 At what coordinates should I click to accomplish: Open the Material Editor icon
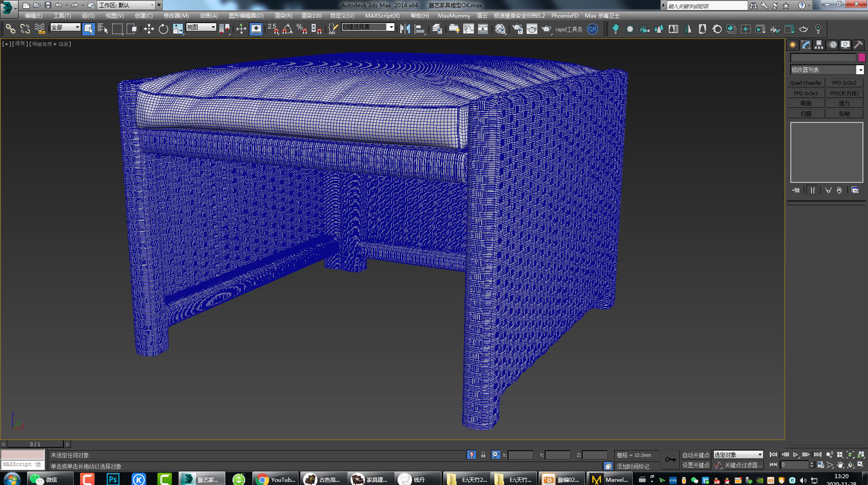tap(500, 29)
